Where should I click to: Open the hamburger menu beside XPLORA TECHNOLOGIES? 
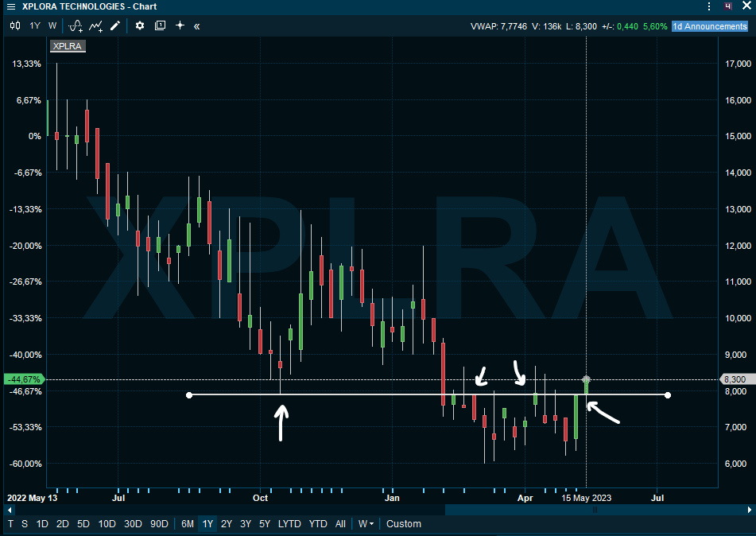11,6
